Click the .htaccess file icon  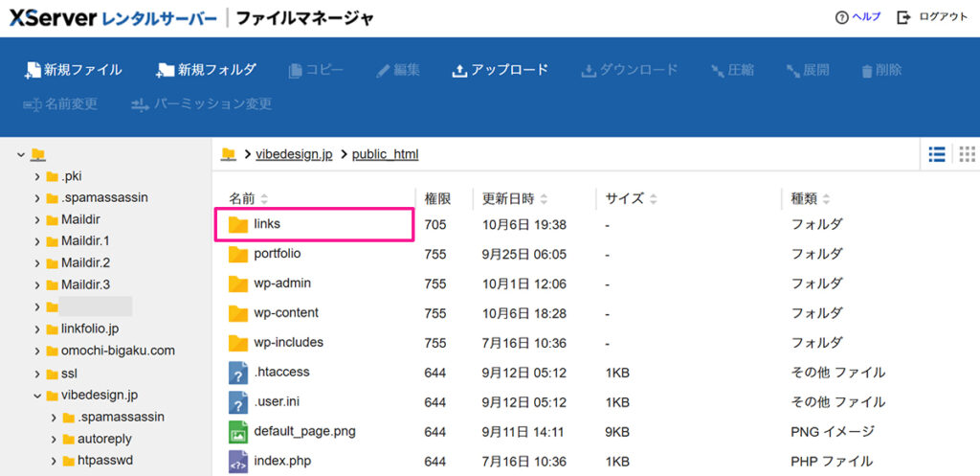click(x=238, y=373)
